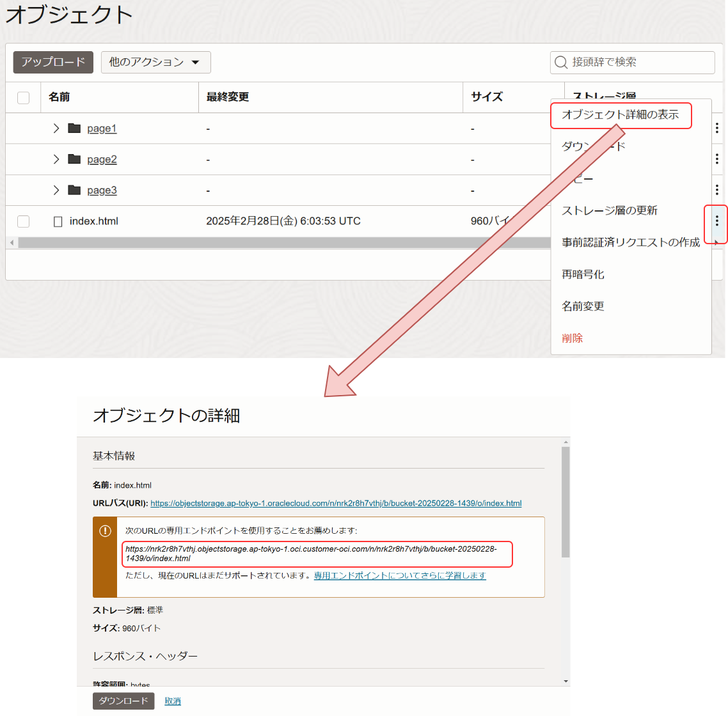The width and height of the screenshot is (728, 716).
Task: Click the search magnifier icon
Action: click(561, 62)
